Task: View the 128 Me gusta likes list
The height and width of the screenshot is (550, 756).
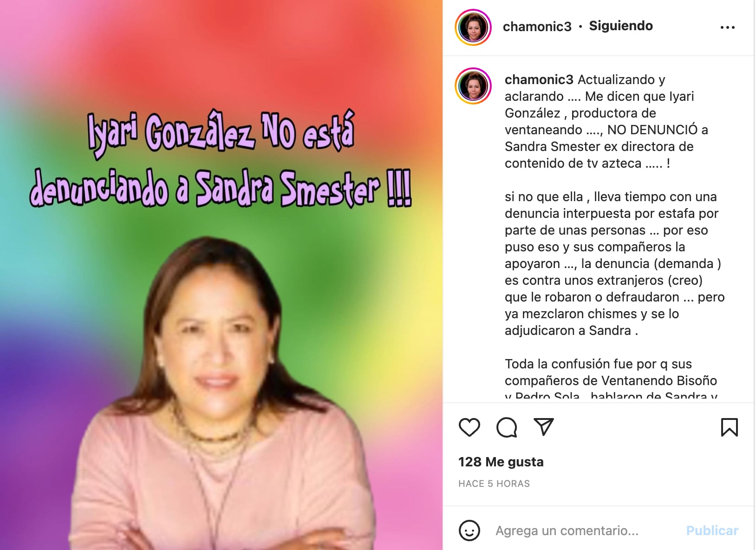Action: click(501, 462)
